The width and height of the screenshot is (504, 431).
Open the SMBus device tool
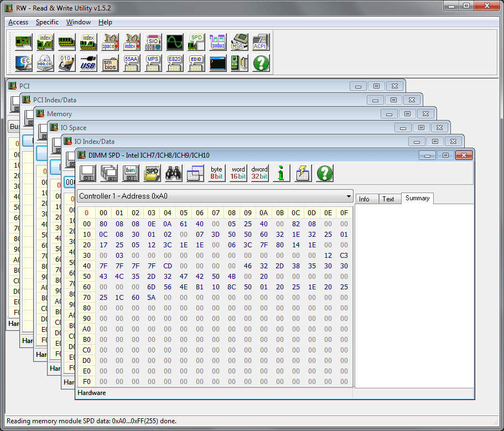tap(218, 42)
